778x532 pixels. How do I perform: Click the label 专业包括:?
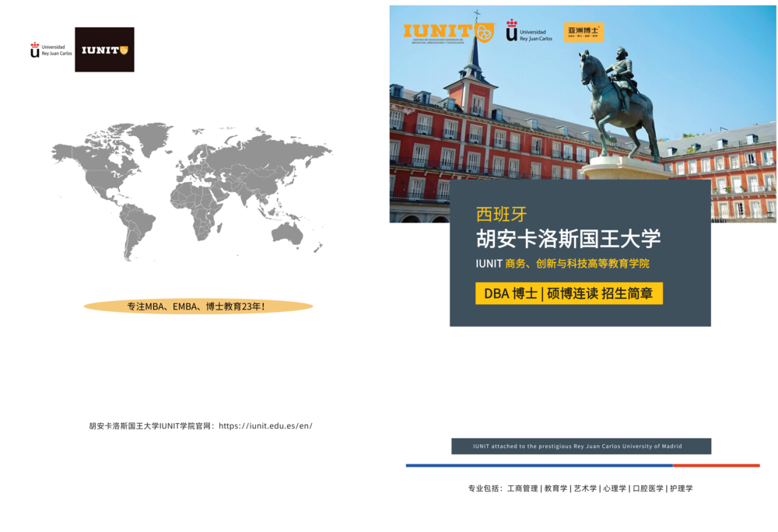pyautogui.click(x=485, y=489)
